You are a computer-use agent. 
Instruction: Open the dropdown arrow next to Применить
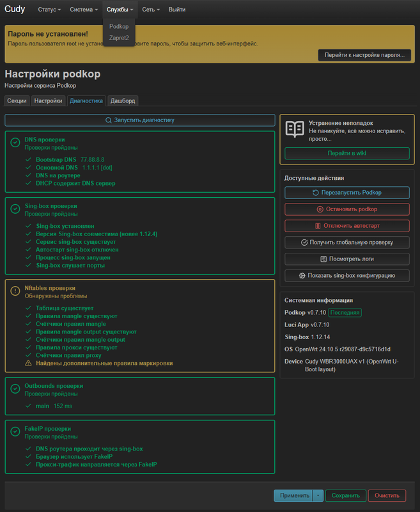pyautogui.click(x=318, y=495)
